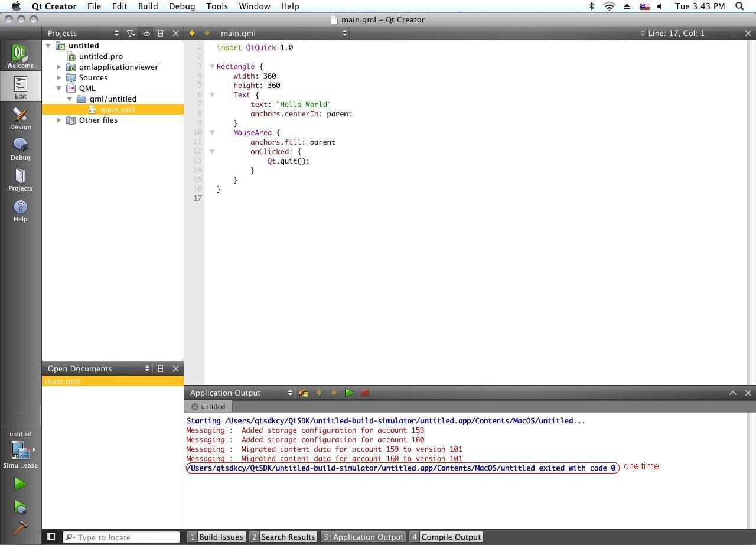Open the Help menu in menu bar

click(x=290, y=6)
